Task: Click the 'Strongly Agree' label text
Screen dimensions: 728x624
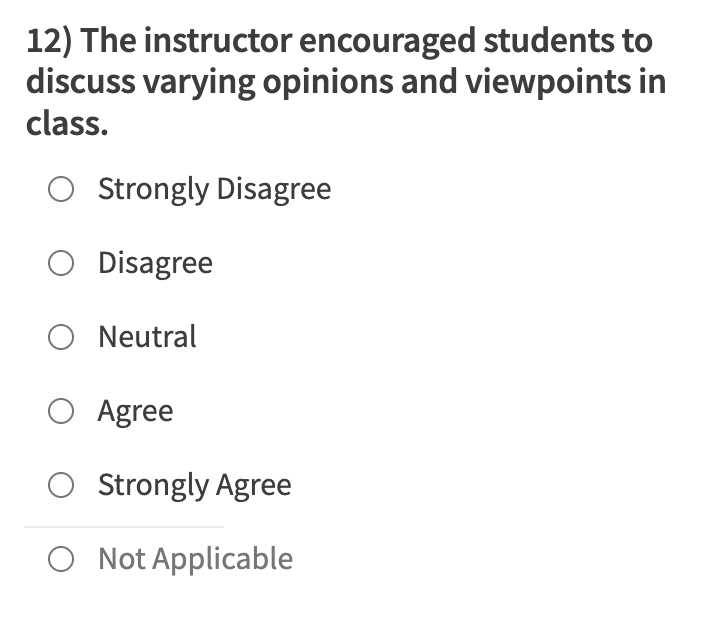Action: tap(194, 485)
